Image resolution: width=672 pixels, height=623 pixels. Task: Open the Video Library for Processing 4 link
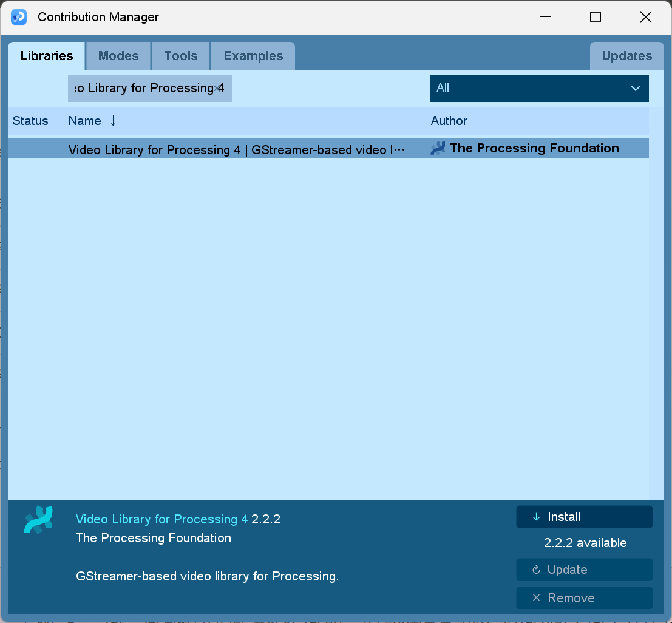[161, 519]
